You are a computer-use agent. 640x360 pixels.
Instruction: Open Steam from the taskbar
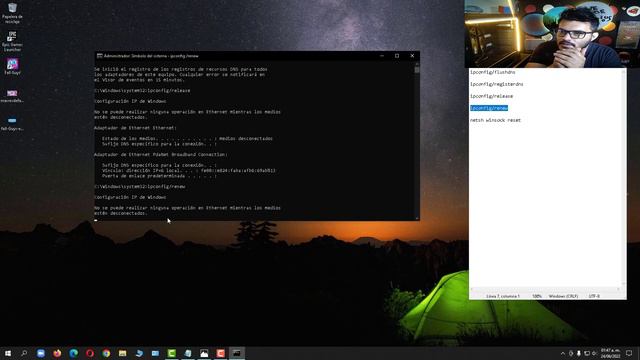[x=139, y=353]
